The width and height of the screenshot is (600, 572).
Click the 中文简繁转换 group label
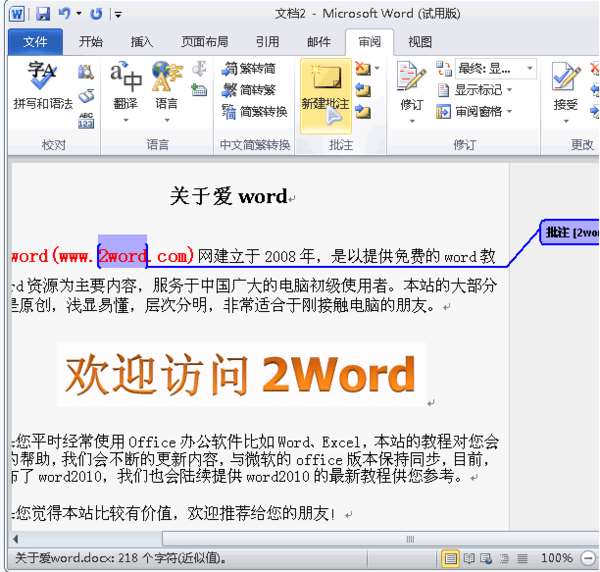pos(255,145)
